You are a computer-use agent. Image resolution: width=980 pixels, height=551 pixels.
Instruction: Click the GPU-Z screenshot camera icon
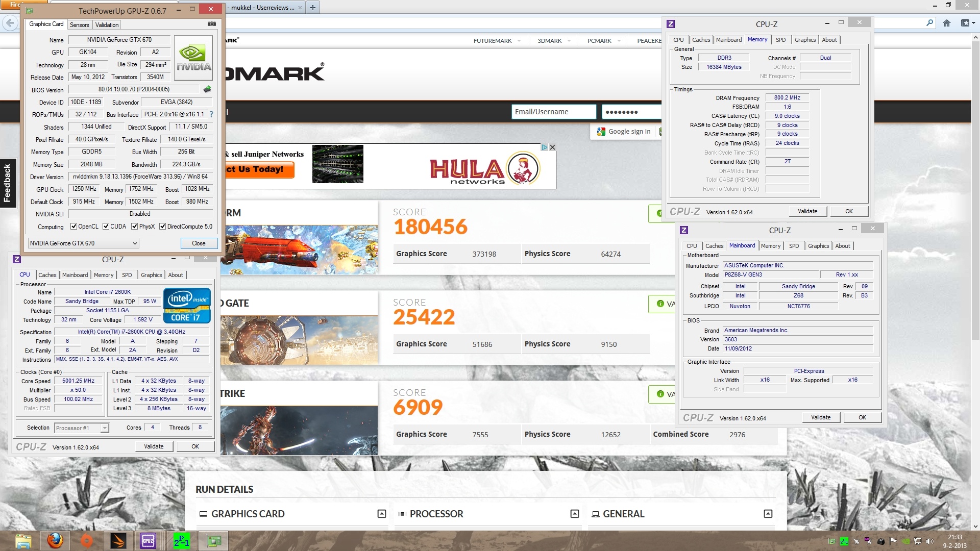tap(212, 24)
